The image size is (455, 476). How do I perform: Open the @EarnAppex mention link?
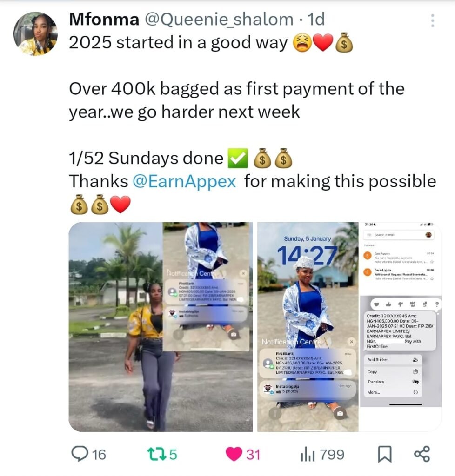(184, 181)
